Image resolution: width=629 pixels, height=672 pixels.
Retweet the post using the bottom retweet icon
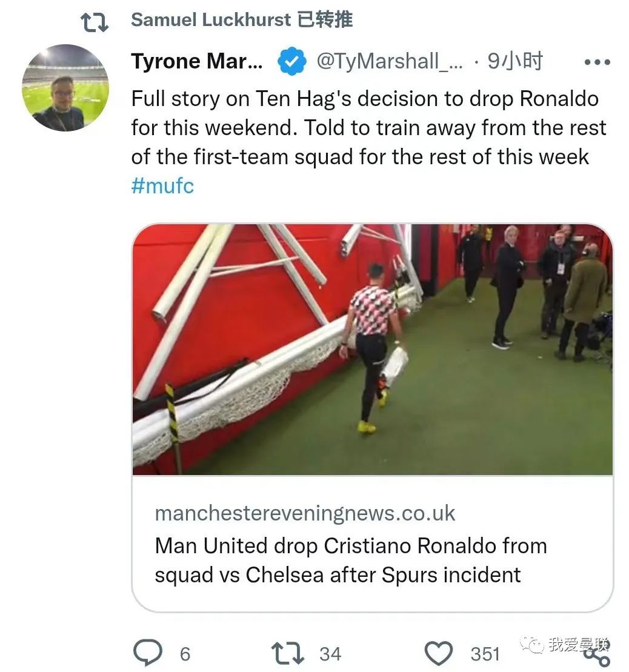[288, 653]
